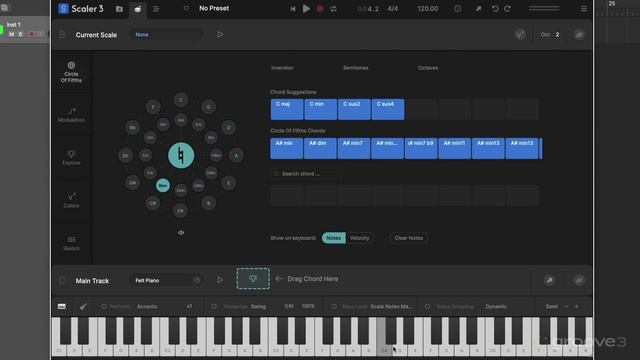640x360 pixels.
Task: Select the A# min chord pad
Action: tap(287, 148)
